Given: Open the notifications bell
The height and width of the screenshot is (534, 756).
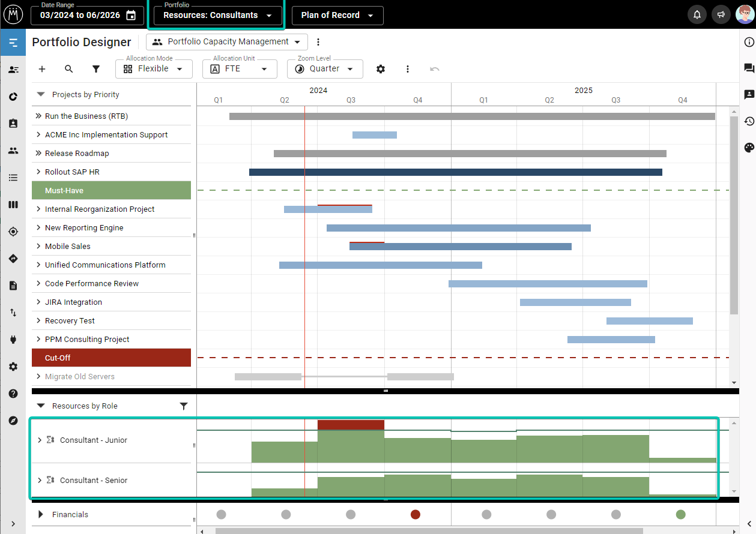Looking at the screenshot, I should [697, 15].
